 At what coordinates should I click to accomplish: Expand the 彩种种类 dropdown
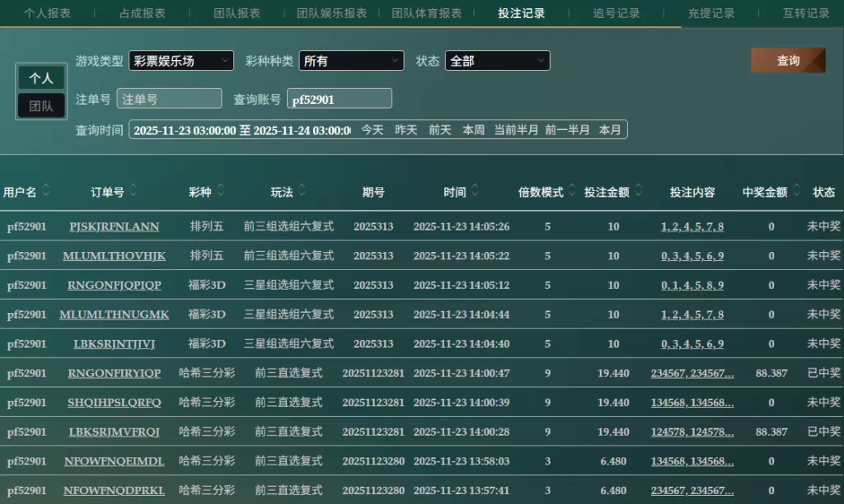(351, 61)
